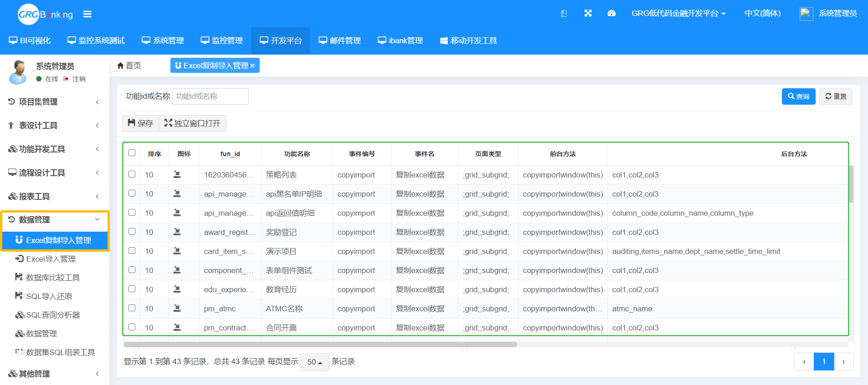Switch language via 中文(简体)

(x=762, y=14)
